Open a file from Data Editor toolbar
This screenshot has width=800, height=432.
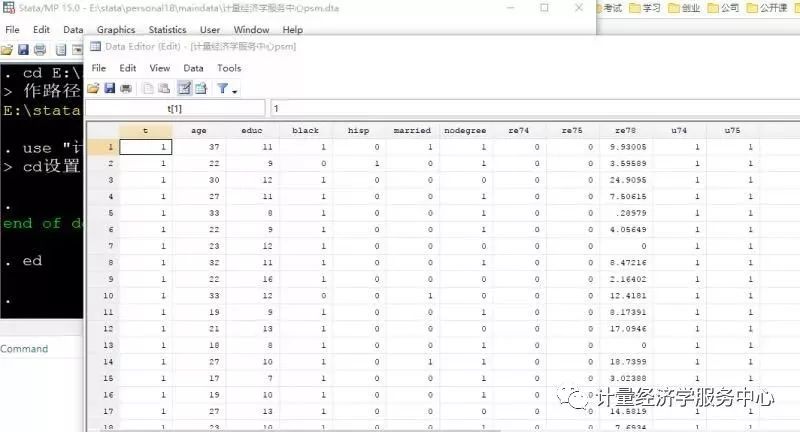(93, 89)
